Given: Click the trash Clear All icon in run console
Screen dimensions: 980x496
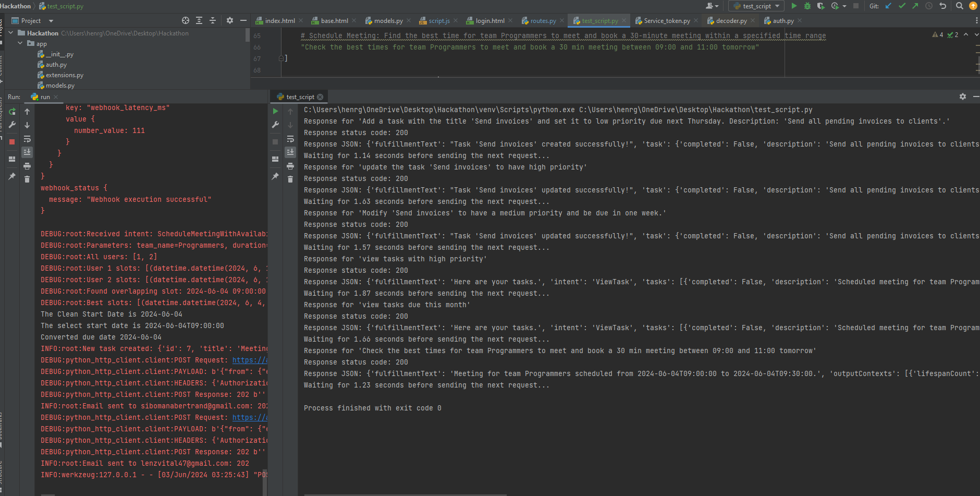Looking at the screenshot, I should [27, 179].
